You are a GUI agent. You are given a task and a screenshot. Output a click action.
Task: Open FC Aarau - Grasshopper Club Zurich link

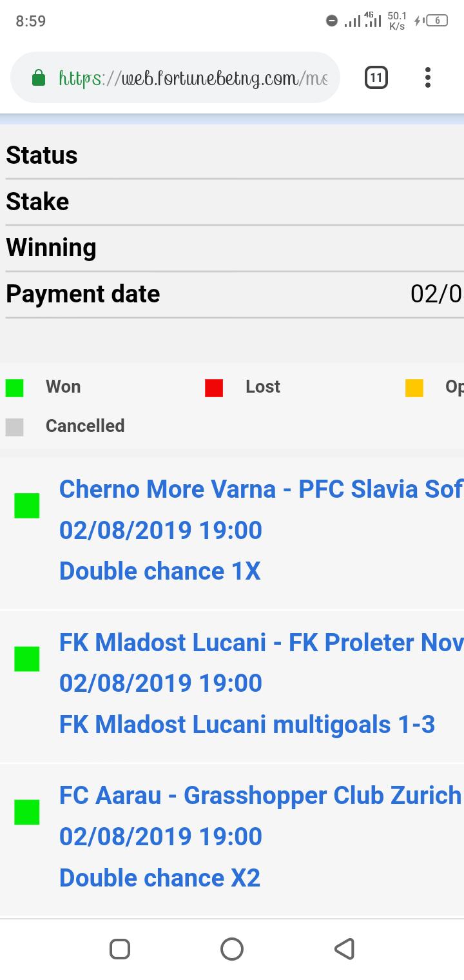(260, 796)
